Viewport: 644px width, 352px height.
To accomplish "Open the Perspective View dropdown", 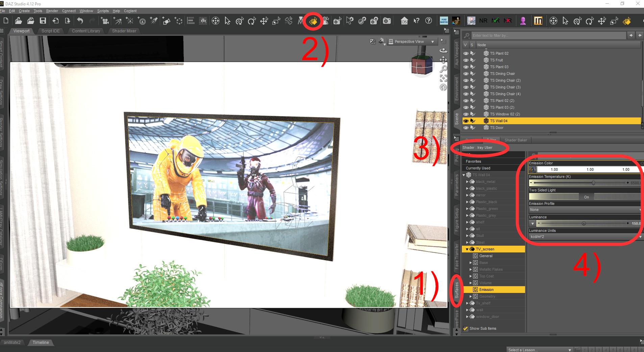I will (x=412, y=42).
